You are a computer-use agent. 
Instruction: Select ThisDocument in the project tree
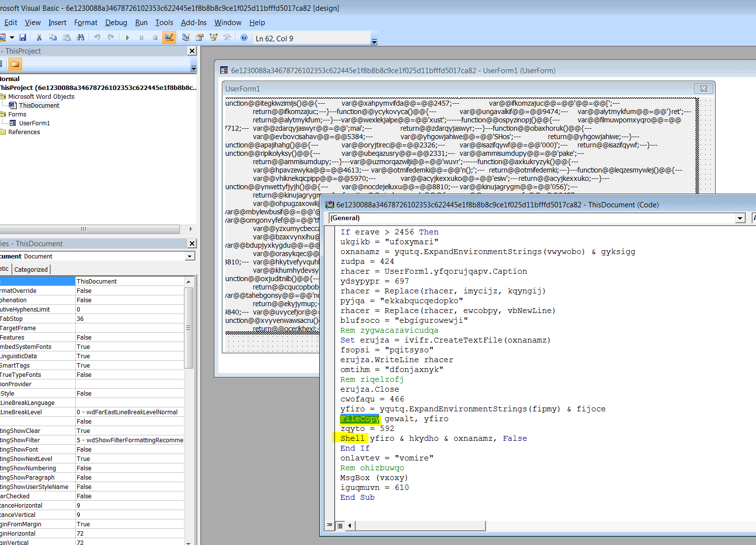39,105
